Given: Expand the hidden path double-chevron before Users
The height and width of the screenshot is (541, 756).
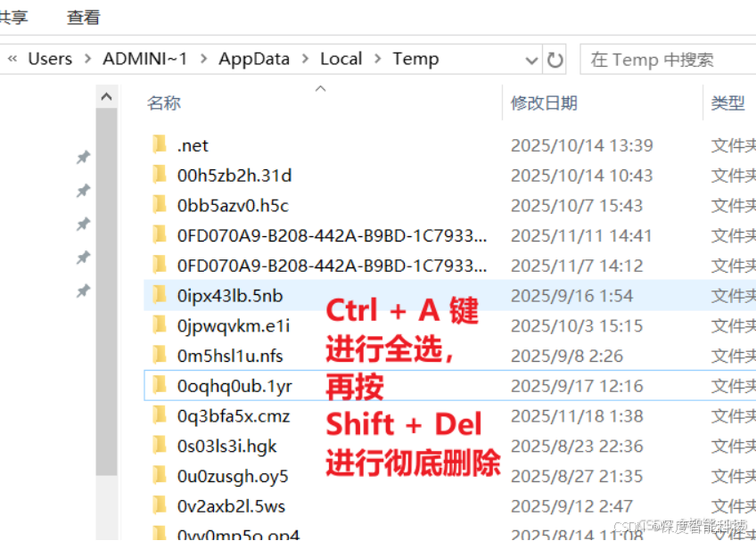Looking at the screenshot, I should [x=12, y=59].
